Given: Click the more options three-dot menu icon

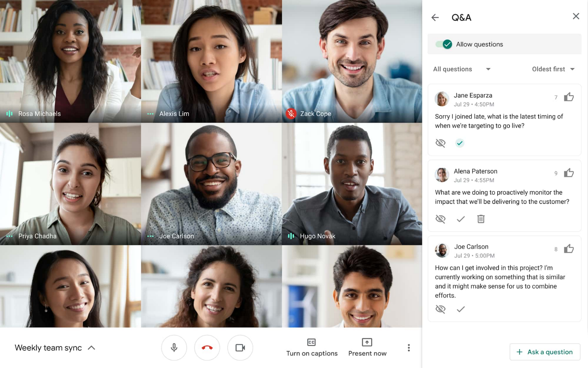Looking at the screenshot, I should click(x=408, y=348).
